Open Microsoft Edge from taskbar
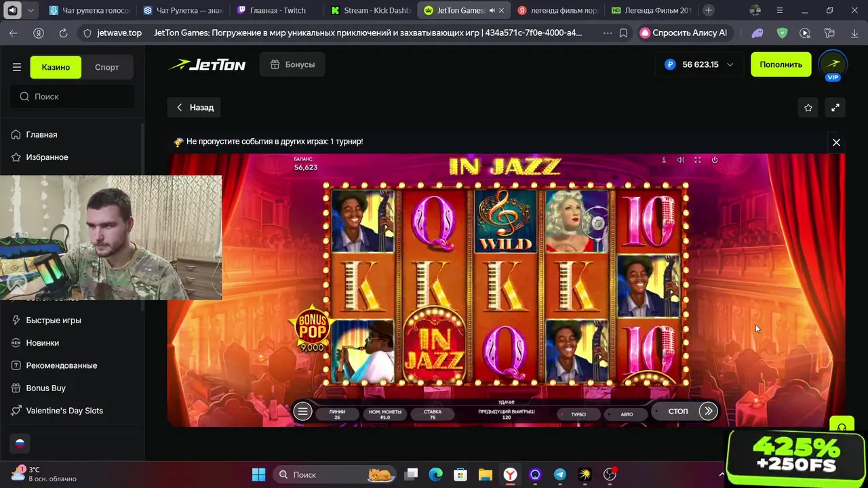 435,474
